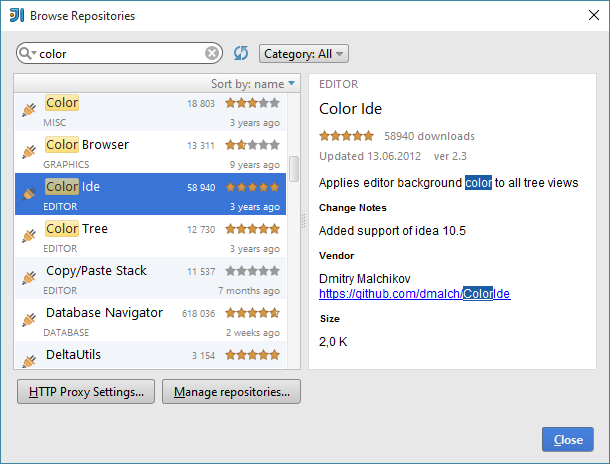610x464 pixels.
Task: Click the 58940 downloads text in details
Action: coord(429,136)
